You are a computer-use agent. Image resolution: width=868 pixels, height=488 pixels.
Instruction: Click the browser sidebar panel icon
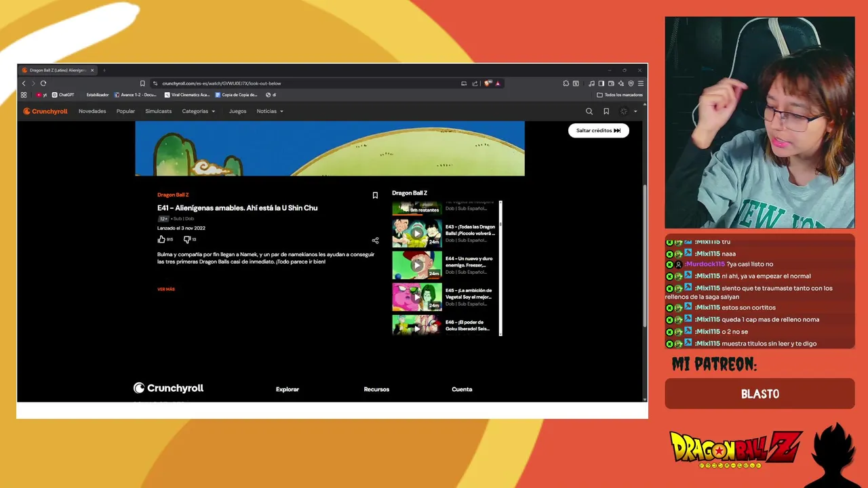(601, 83)
